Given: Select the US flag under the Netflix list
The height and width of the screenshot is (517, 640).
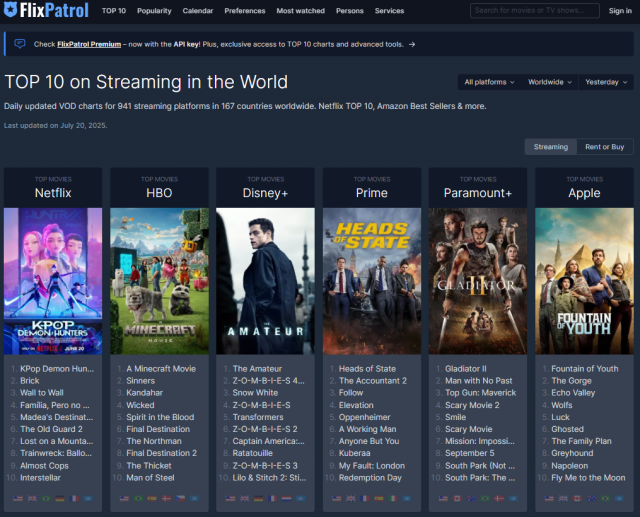Looking at the screenshot, I should pyautogui.click(x=18, y=498).
